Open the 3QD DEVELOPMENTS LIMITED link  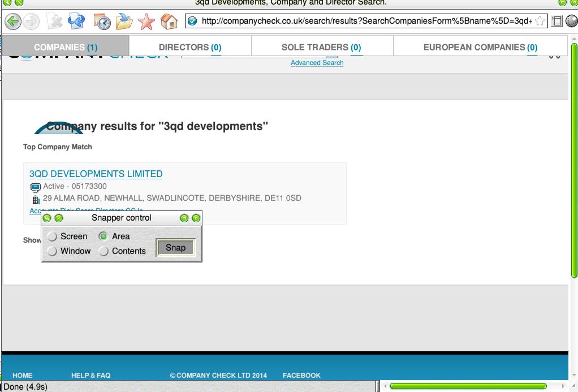coord(96,174)
